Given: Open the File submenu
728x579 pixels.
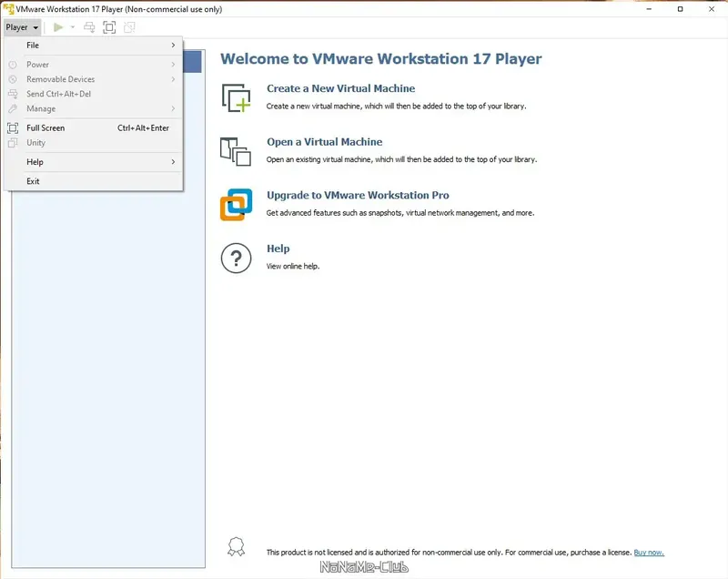Looking at the screenshot, I should (94, 45).
